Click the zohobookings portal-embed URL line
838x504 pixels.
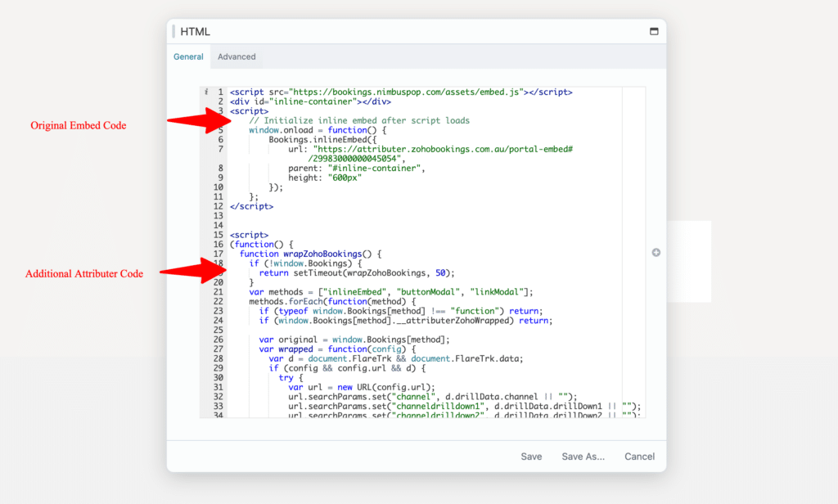coord(430,154)
